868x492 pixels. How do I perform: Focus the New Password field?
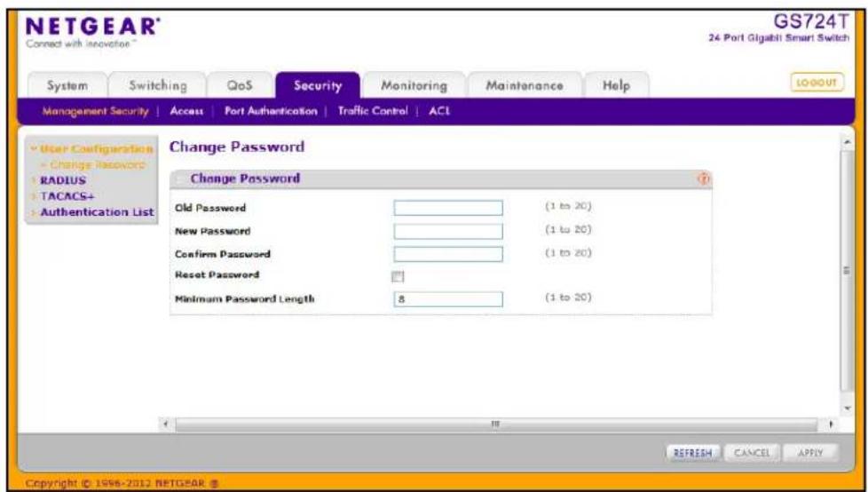pos(448,231)
